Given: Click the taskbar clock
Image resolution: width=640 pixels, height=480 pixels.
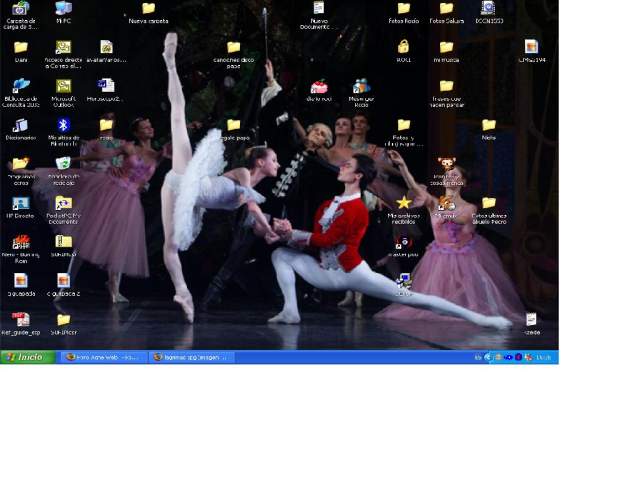Looking at the screenshot, I should click(x=543, y=358).
